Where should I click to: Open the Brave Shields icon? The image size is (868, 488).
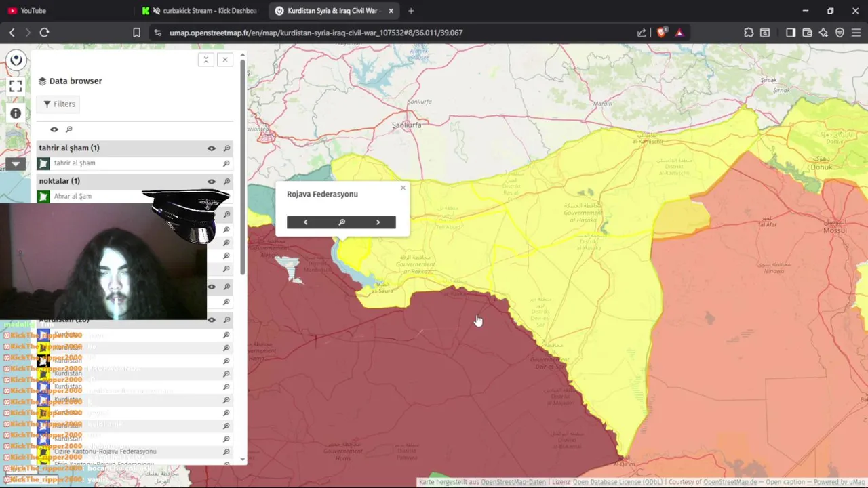661,33
